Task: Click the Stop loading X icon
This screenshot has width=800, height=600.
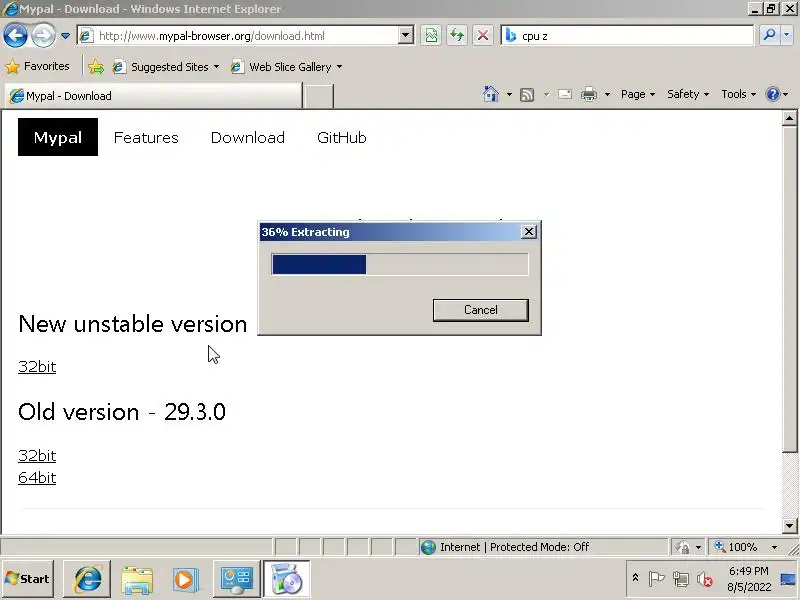Action: pyautogui.click(x=483, y=36)
